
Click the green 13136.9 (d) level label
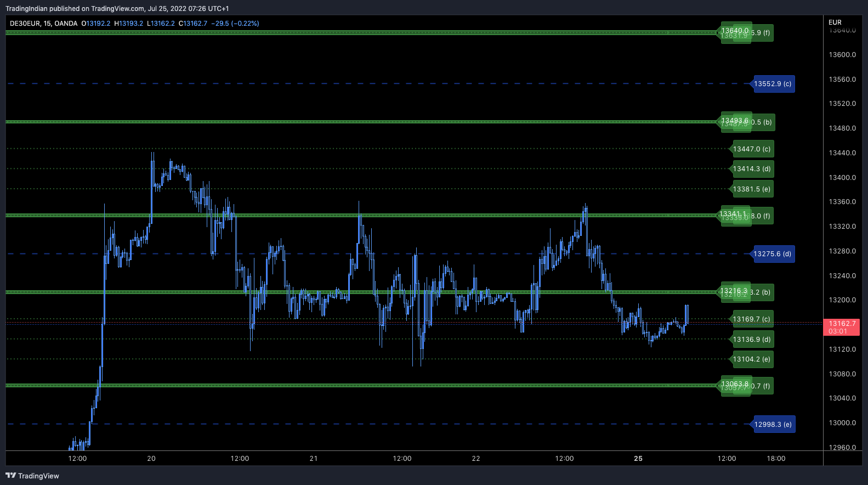752,340
